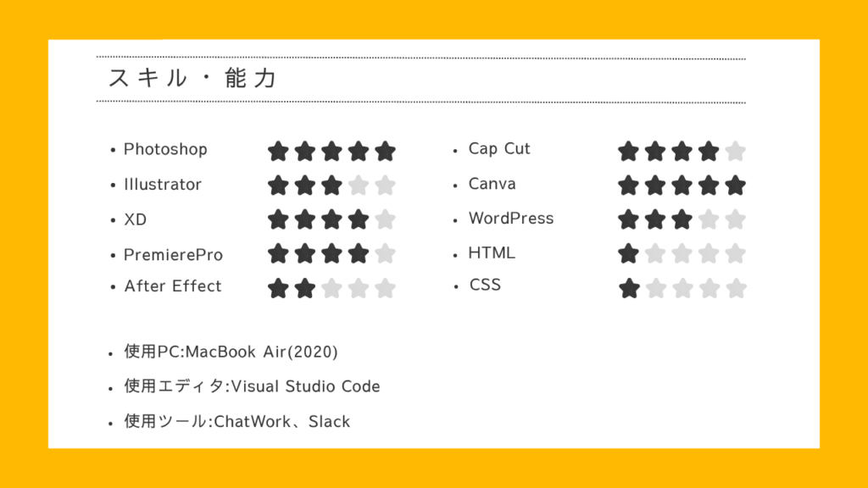Viewport: 868px width, 488px height.
Task: Select the WordPress skill label
Action: tap(510, 219)
